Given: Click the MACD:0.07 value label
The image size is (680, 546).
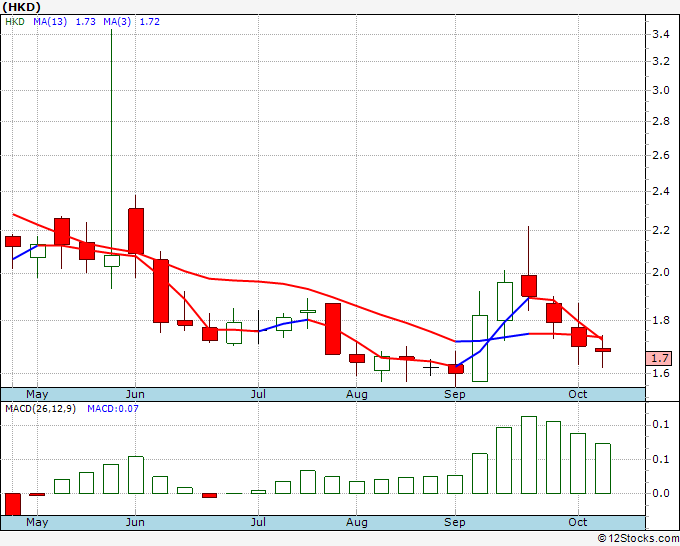Looking at the screenshot, I should [113, 409].
